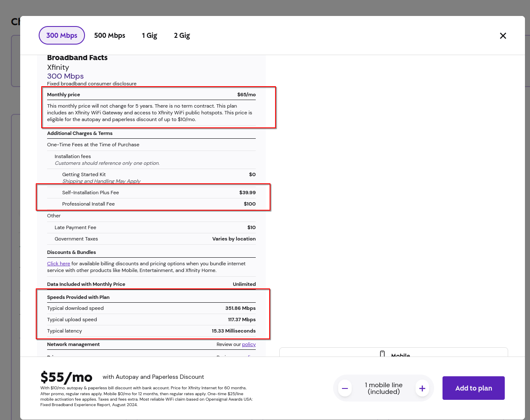Image resolution: width=530 pixels, height=420 pixels.
Task: Click the 300 Mbps plan title under Xfinity
Action: pos(65,76)
